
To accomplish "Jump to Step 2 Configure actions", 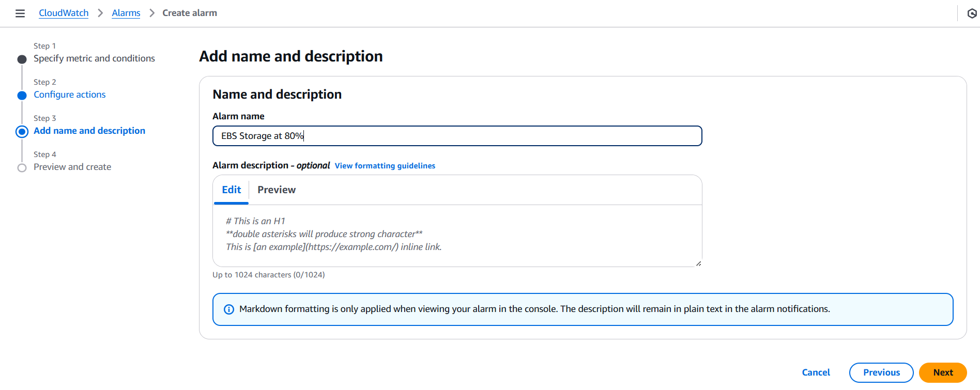I will click(x=70, y=95).
